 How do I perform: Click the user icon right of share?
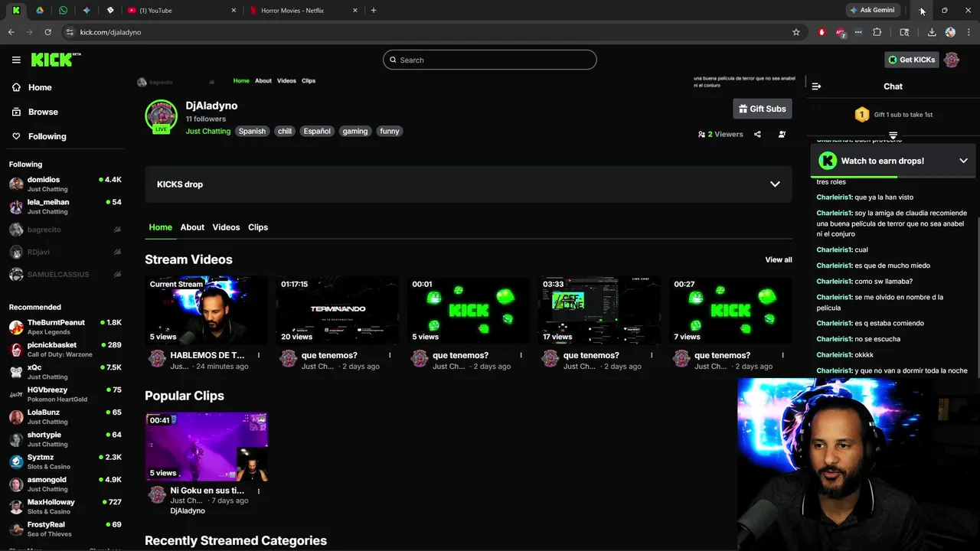pyautogui.click(x=782, y=134)
